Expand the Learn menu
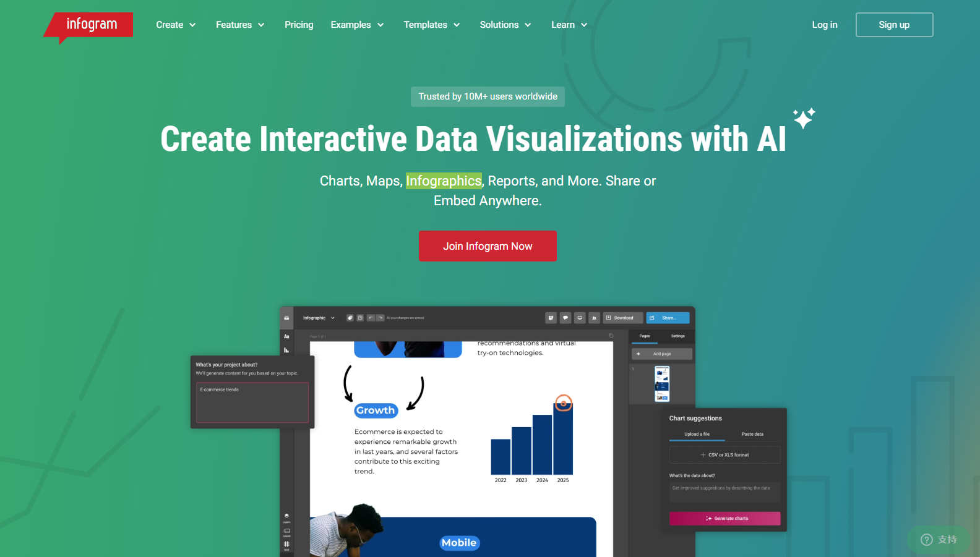The width and height of the screenshot is (980, 557). click(x=569, y=25)
